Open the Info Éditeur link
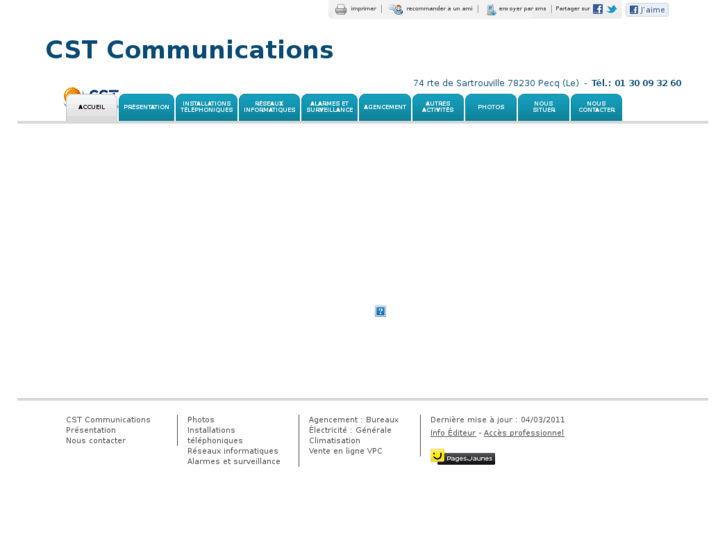 pyautogui.click(x=453, y=433)
